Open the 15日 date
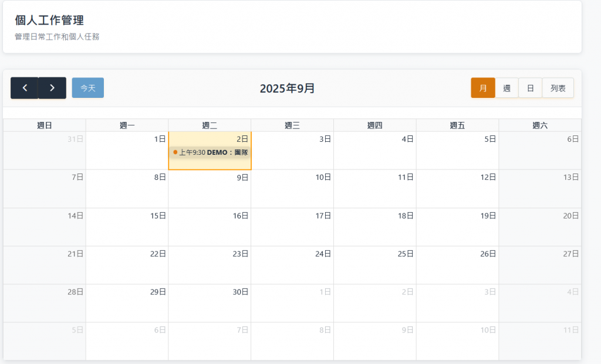The image size is (601, 364). point(158,216)
